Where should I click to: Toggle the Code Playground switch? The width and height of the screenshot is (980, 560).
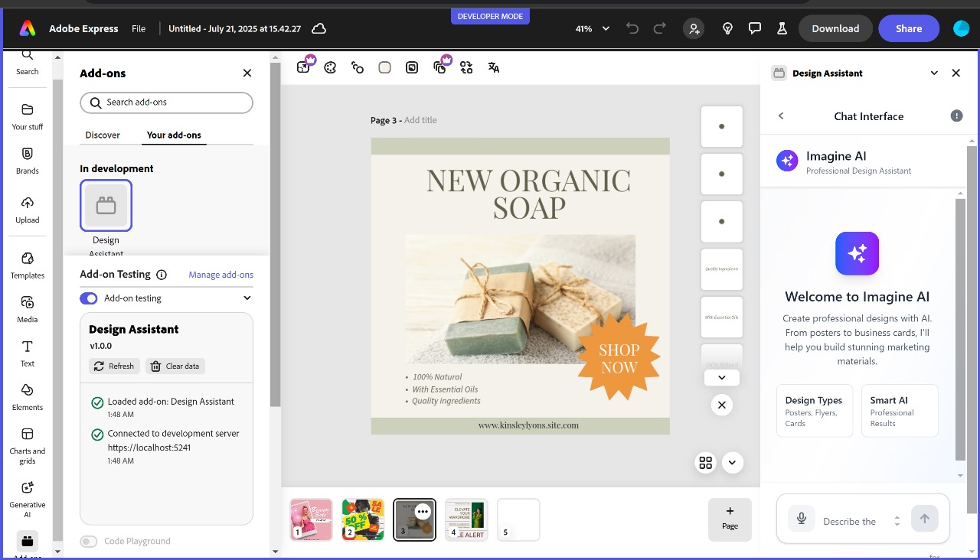point(89,542)
